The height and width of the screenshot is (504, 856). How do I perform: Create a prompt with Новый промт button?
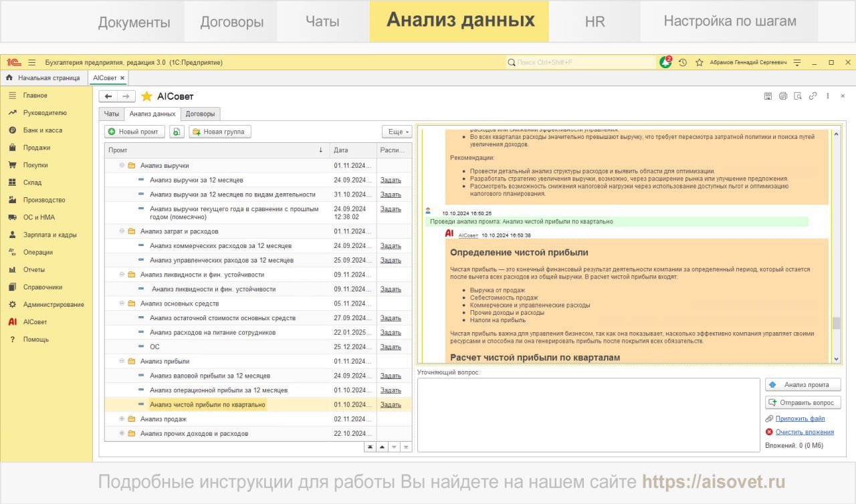tap(134, 132)
